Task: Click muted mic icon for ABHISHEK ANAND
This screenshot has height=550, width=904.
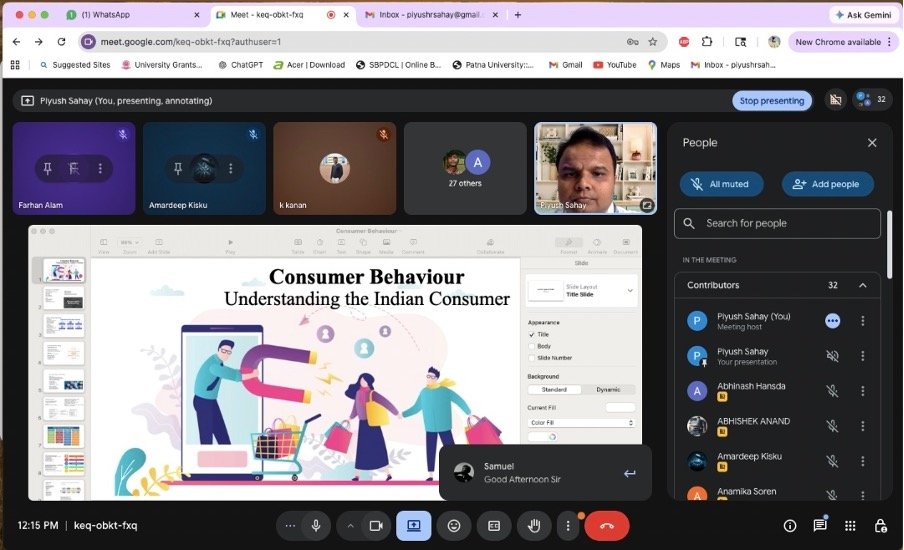Action: [832, 426]
